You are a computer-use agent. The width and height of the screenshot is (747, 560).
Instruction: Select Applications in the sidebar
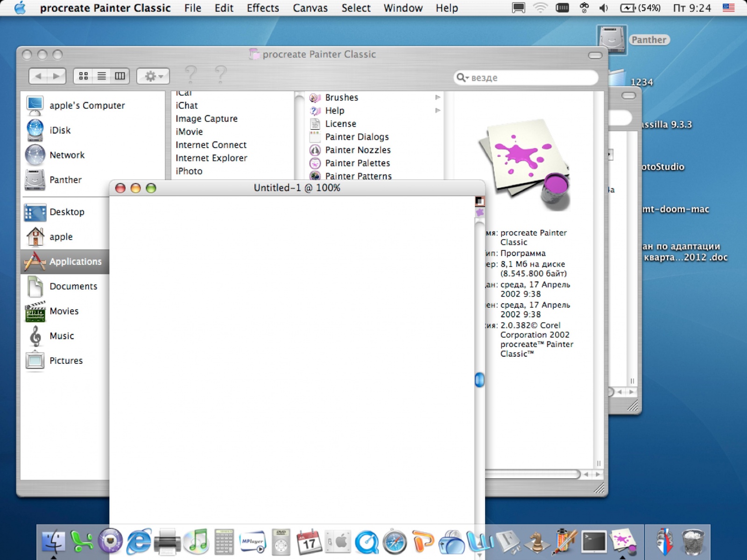pos(65,262)
